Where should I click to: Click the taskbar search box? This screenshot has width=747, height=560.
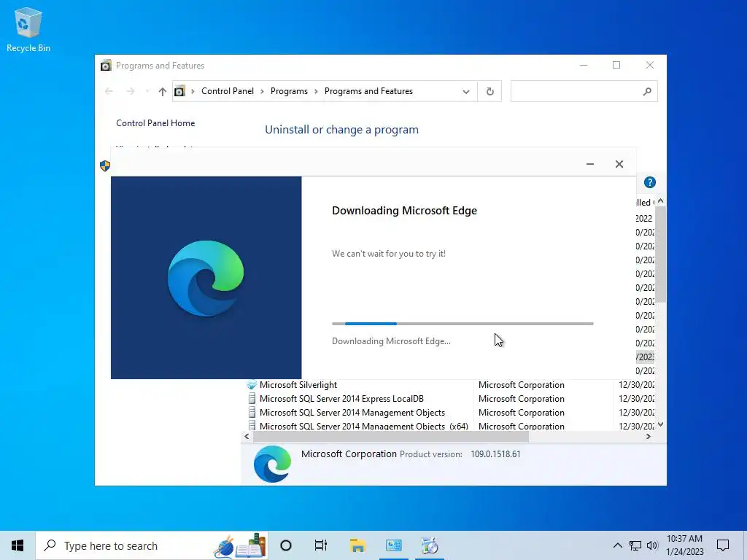(x=152, y=545)
